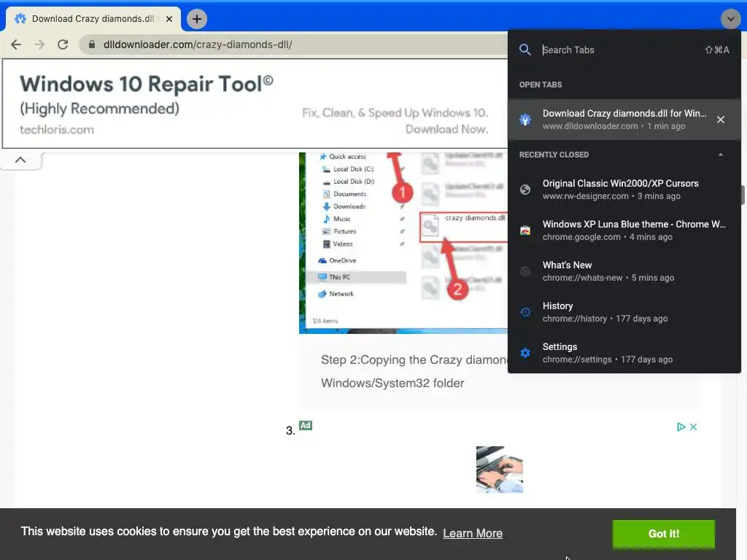This screenshot has height=560, width=747.
Task: Open Windows 10 Repair Tool ad headline
Action: point(146,84)
